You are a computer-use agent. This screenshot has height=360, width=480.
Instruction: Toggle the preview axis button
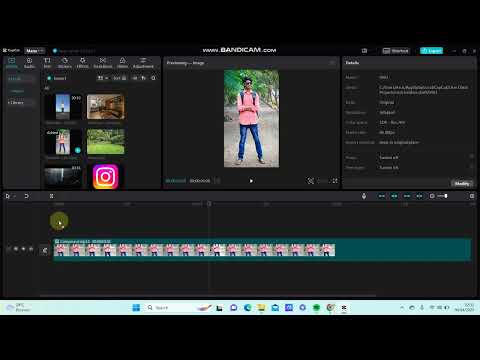point(419,196)
